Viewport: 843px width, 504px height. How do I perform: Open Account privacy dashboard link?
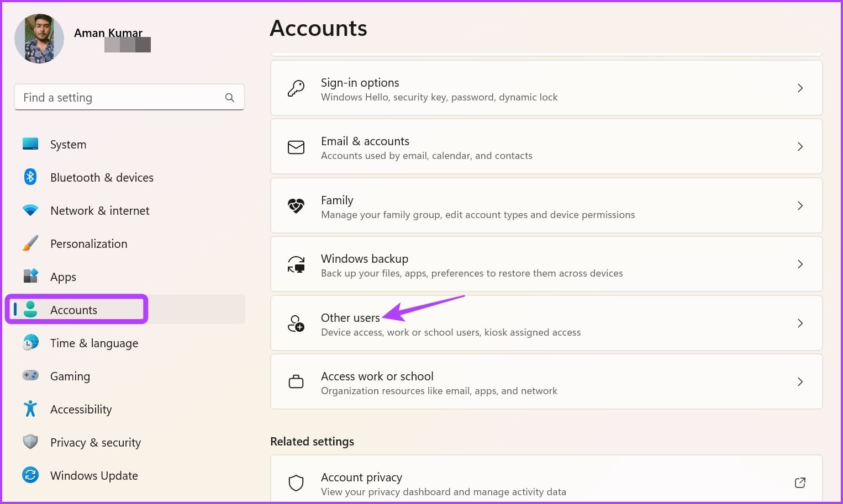(x=546, y=480)
